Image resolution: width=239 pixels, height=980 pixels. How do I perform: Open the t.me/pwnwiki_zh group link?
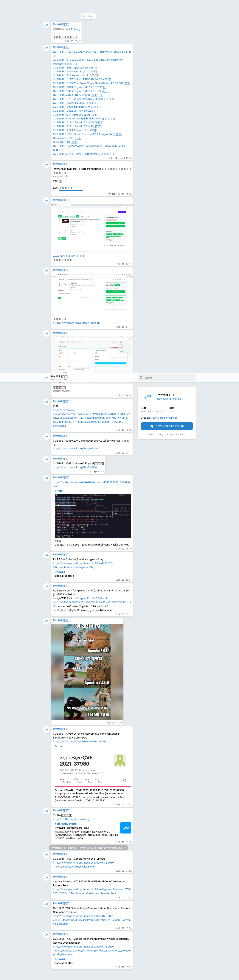pos(163,418)
